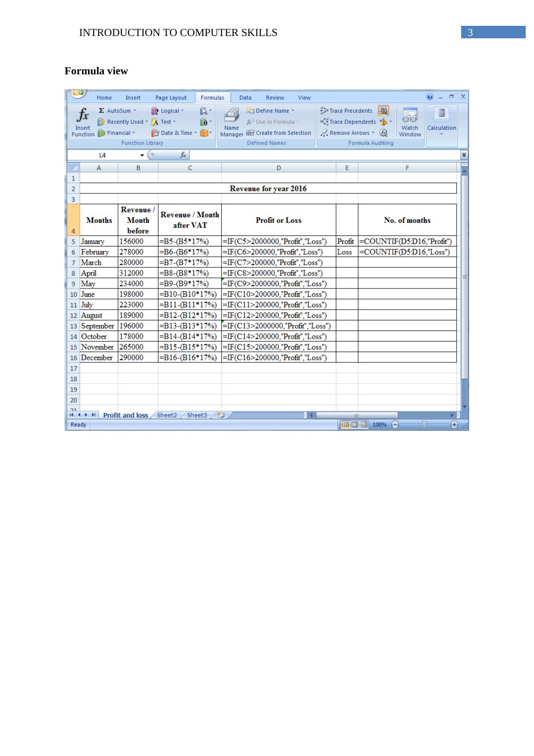Switch to the Data ribbon tab
This screenshot has width=534, height=756.
point(245,97)
